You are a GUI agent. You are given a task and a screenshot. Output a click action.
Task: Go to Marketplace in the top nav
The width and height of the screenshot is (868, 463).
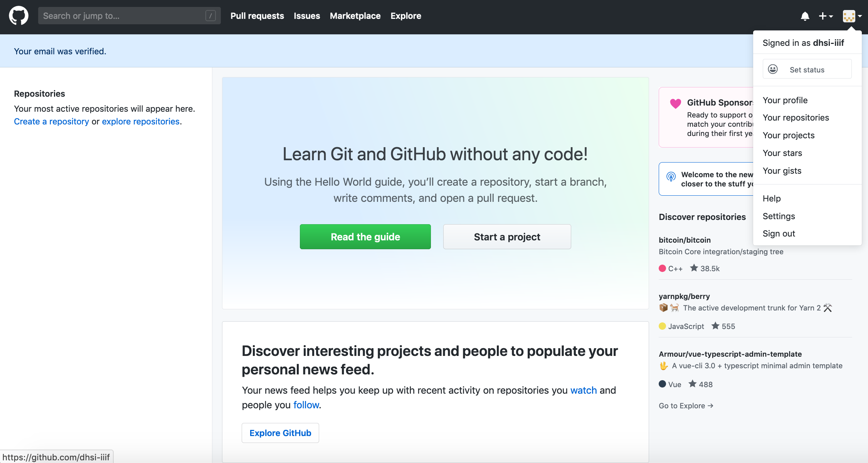355,16
